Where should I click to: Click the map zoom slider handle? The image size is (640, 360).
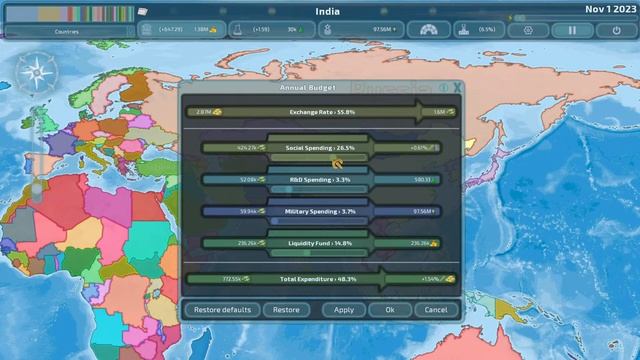point(37,190)
